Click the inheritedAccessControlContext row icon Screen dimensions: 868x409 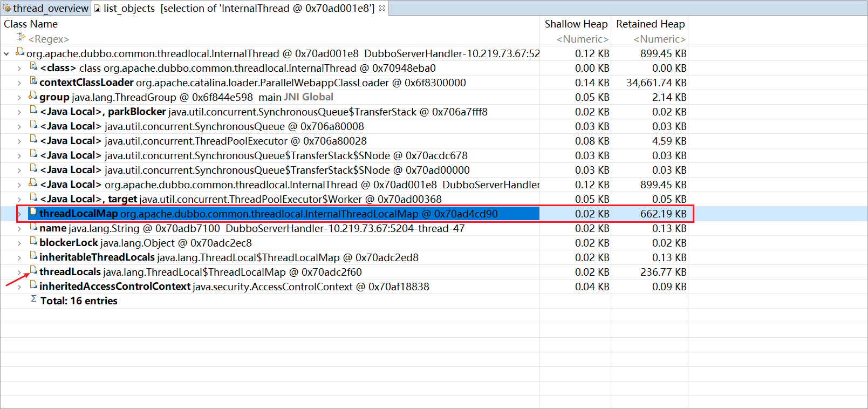click(x=33, y=285)
